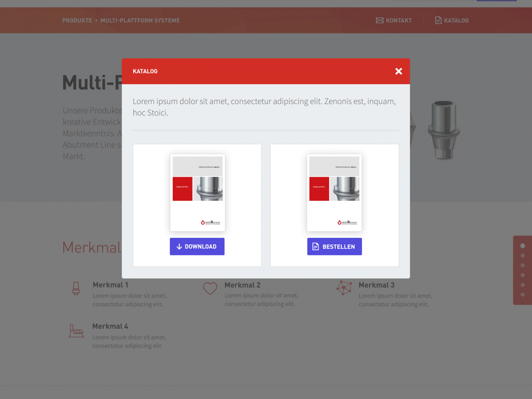The height and width of the screenshot is (399, 532).
Task: Select the second dot in side navigation
Action: (x=522, y=256)
